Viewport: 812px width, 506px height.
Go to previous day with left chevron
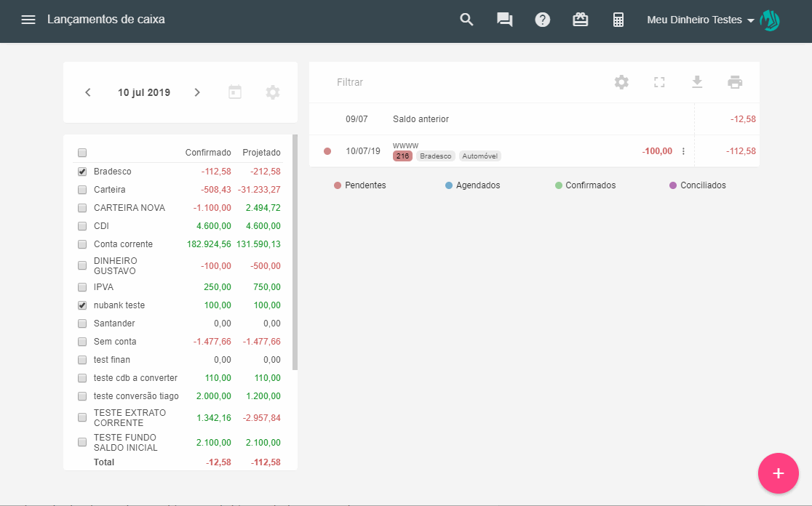point(88,92)
